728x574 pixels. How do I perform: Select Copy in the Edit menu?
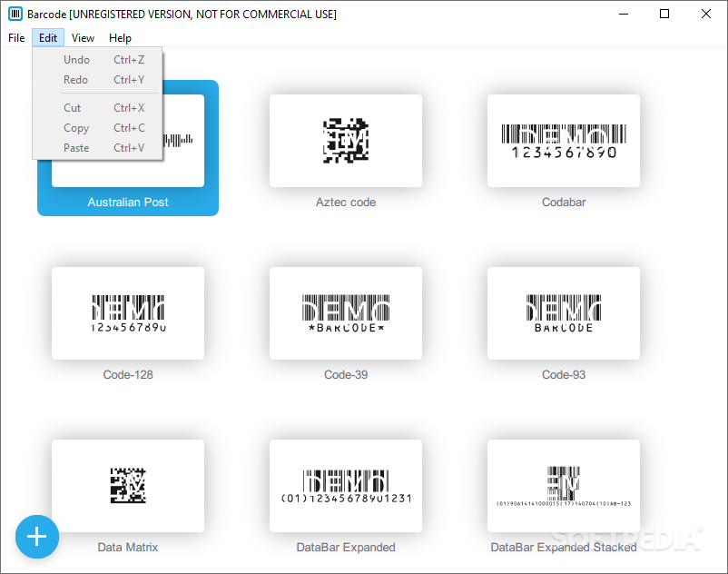[x=97, y=128]
